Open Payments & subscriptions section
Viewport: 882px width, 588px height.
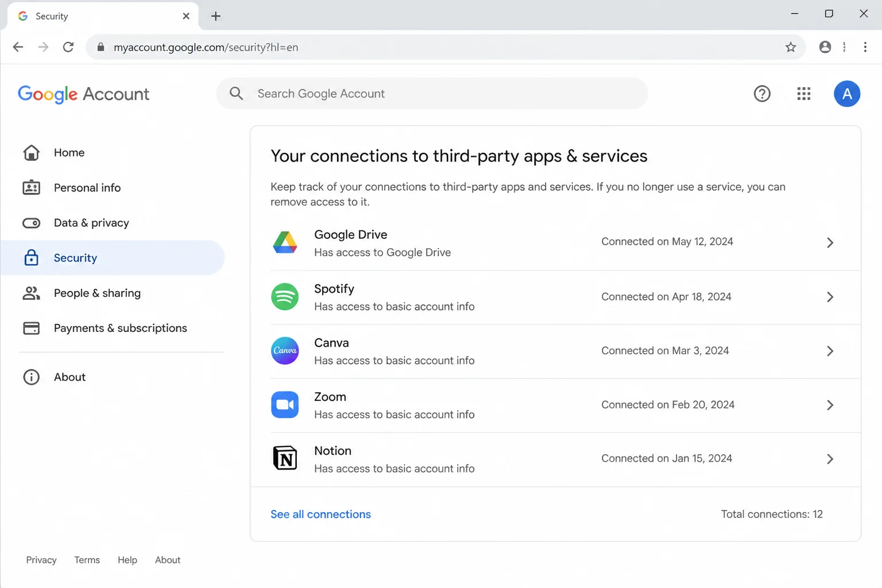click(x=113, y=328)
